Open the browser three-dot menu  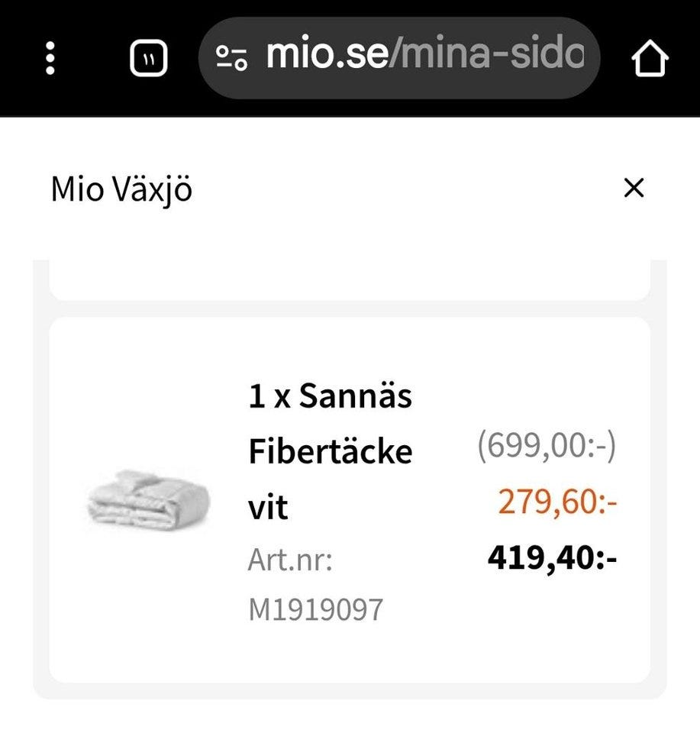pos(50,58)
